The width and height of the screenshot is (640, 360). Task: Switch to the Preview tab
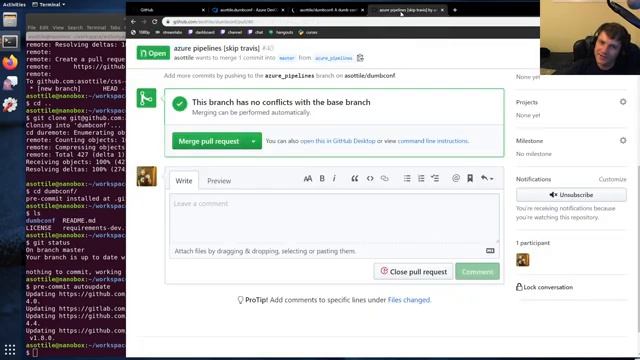(219, 180)
